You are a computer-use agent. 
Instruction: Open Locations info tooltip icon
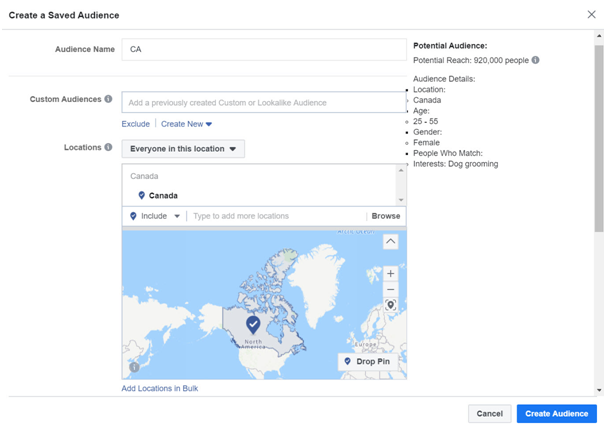(x=109, y=147)
